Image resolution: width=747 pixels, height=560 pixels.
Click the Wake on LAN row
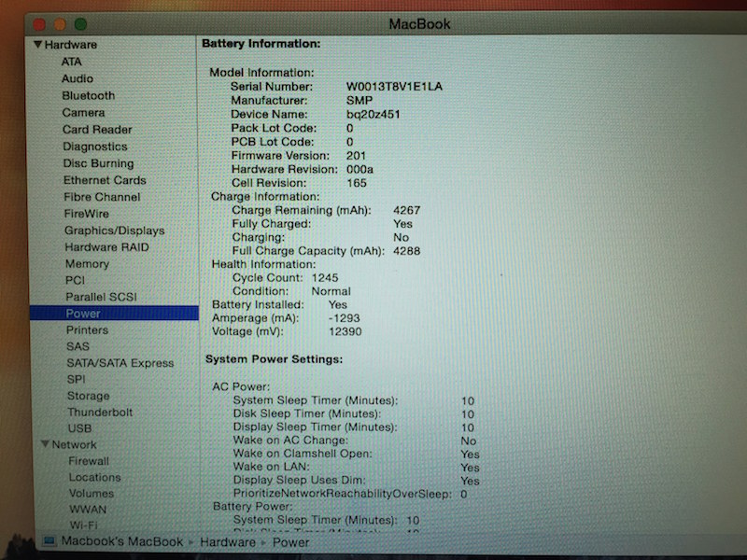pos(357,468)
